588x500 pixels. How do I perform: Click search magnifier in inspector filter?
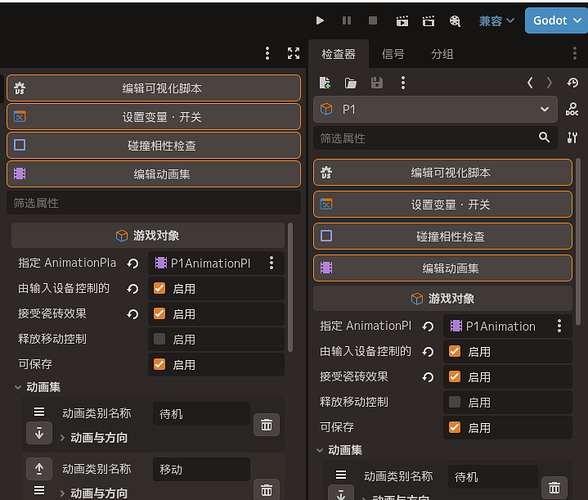(x=544, y=138)
